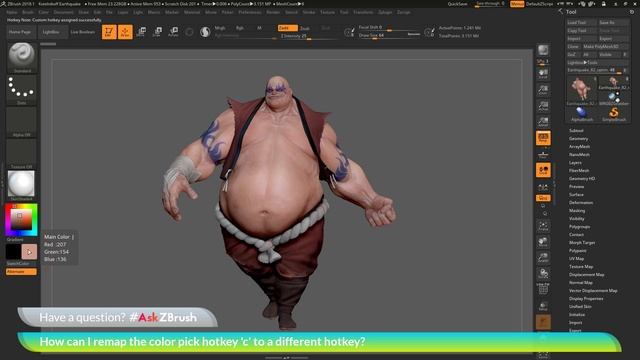Expand the Masking sub-palette

(x=577, y=211)
